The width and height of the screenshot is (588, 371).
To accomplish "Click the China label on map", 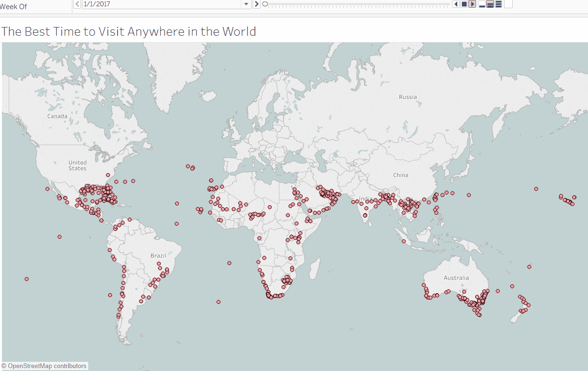I will (x=400, y=175).
